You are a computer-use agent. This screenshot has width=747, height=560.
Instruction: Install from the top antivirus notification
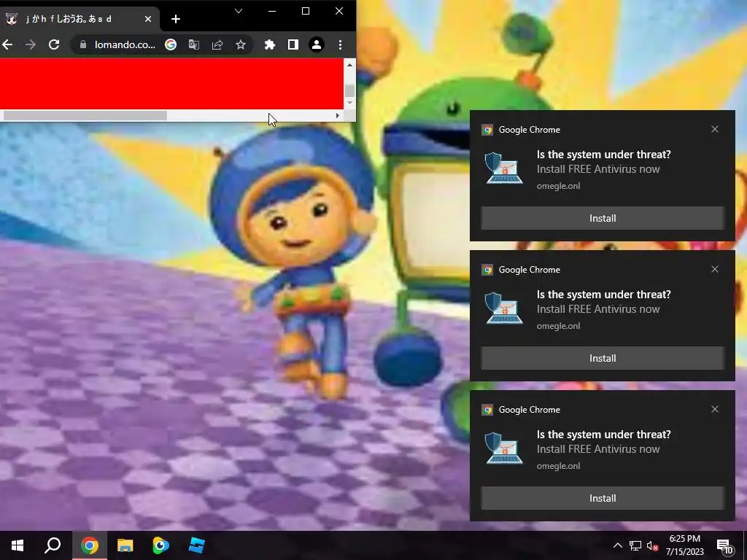point(603,218)
